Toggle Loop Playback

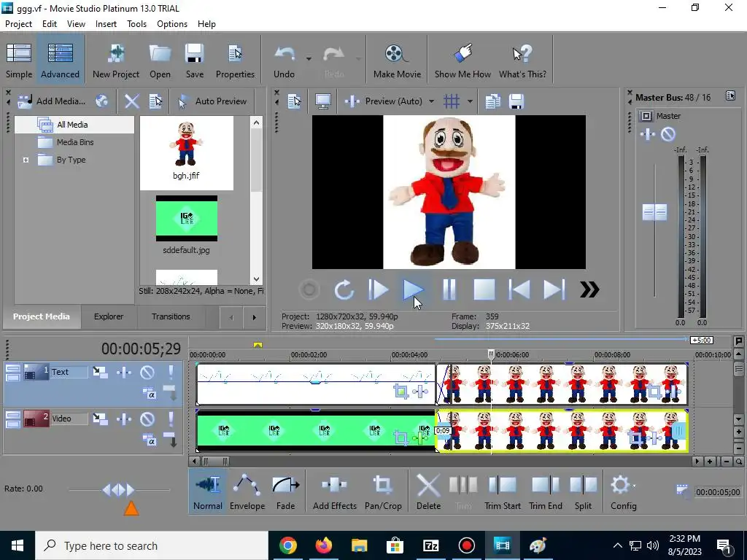click(344, 289)
